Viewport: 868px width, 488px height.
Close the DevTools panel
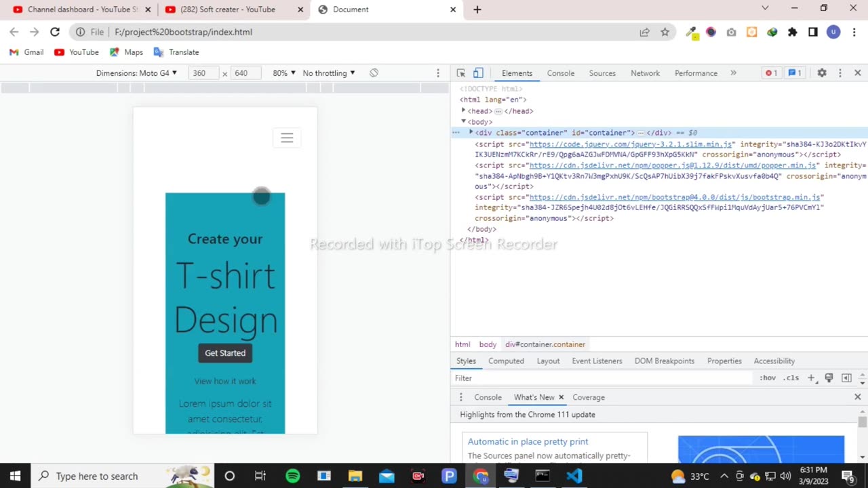(857, 73)
